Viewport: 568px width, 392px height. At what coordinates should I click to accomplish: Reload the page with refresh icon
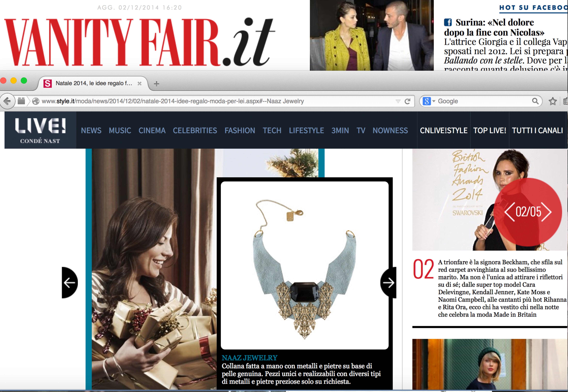[408, 101]
